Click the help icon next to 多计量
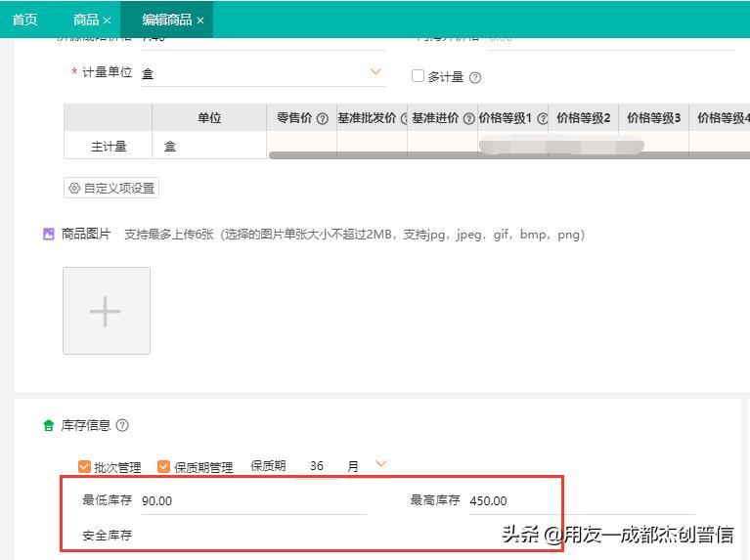This screenshot has height=560, width=750. [x=475, y=77]
